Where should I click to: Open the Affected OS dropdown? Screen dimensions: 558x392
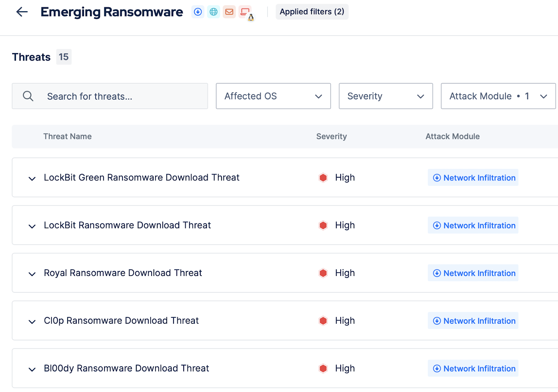[x=273, y=96]
